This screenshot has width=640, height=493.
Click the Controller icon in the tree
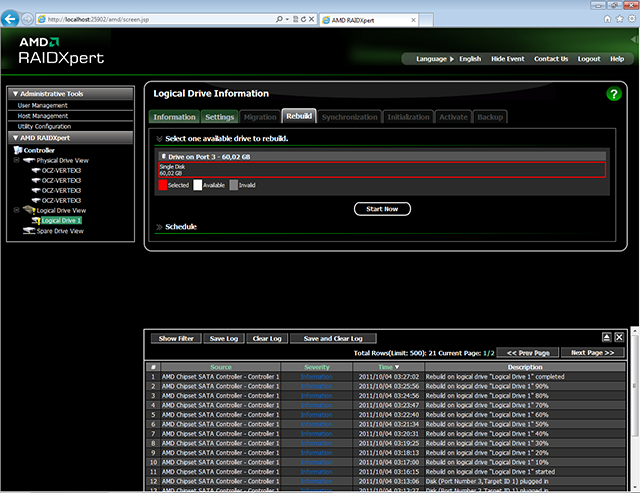(x=18, y=150)
